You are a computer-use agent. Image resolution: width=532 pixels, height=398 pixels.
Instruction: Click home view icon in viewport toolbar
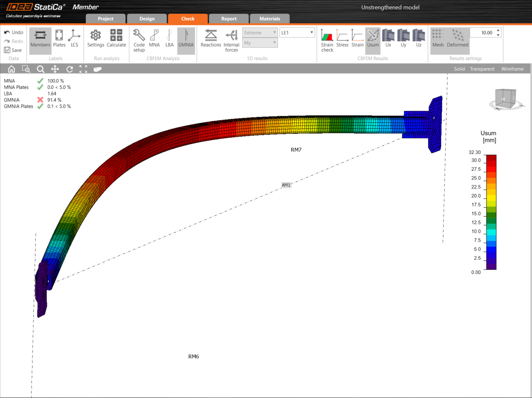click(12, 69)
